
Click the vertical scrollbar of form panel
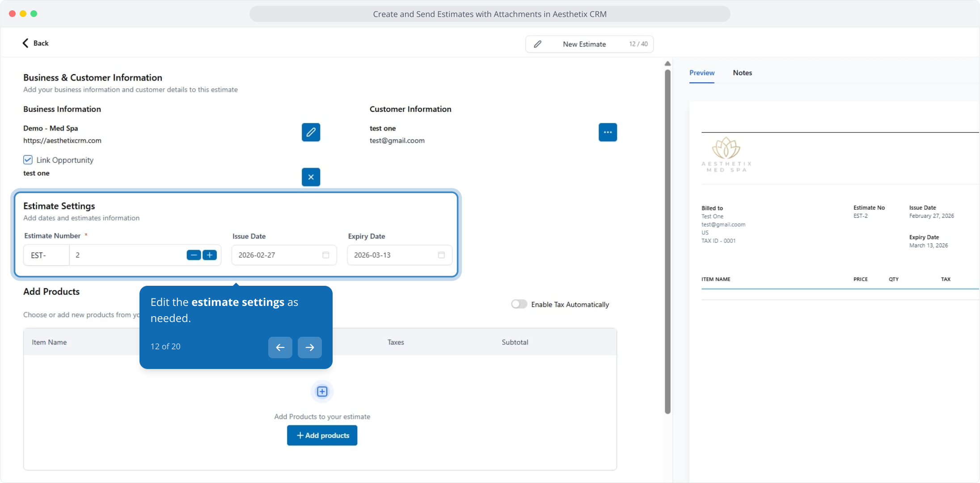coord(667,241)
